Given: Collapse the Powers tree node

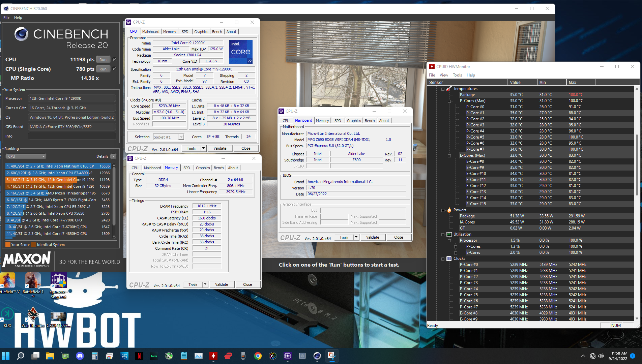Looking at the screenshot, I should pyautogui.click(x=443, y=210).
